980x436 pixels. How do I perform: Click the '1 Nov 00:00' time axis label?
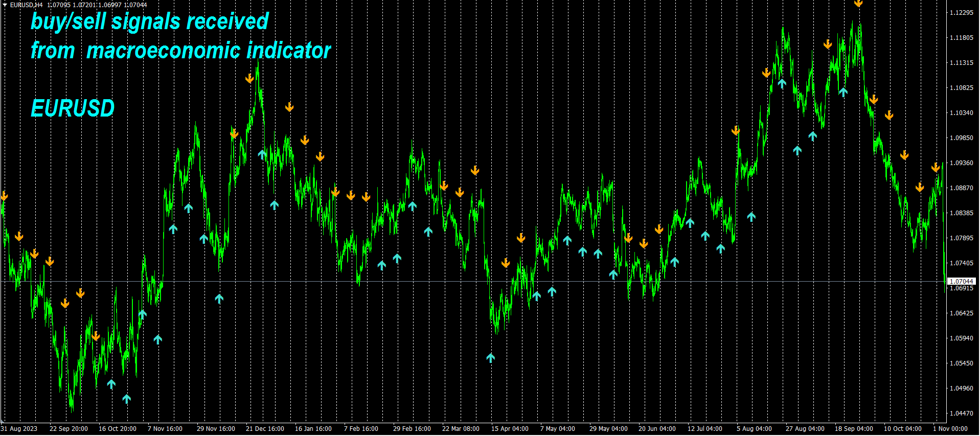950,429
